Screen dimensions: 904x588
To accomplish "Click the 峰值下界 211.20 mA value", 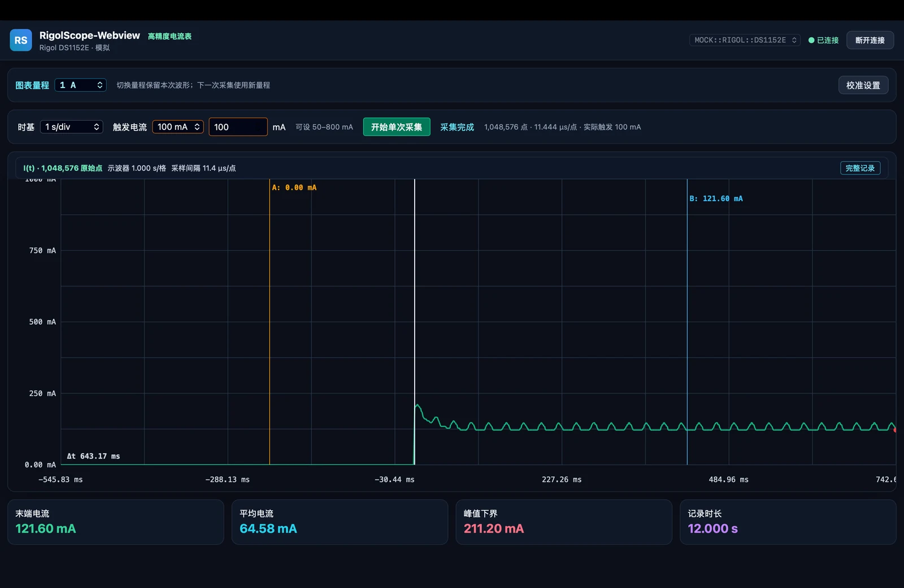I will [x=494, y=529].
